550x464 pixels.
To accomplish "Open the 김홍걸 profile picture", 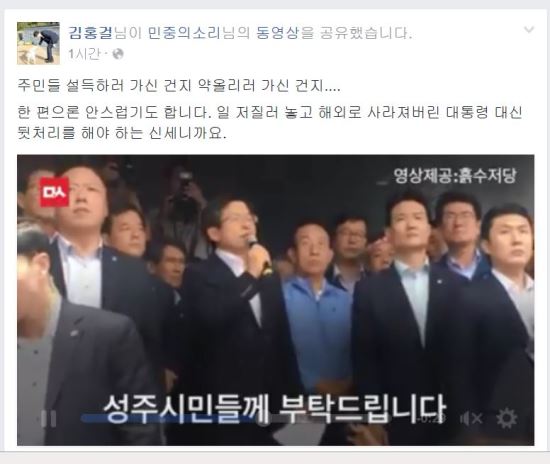I will click(38, 43).
